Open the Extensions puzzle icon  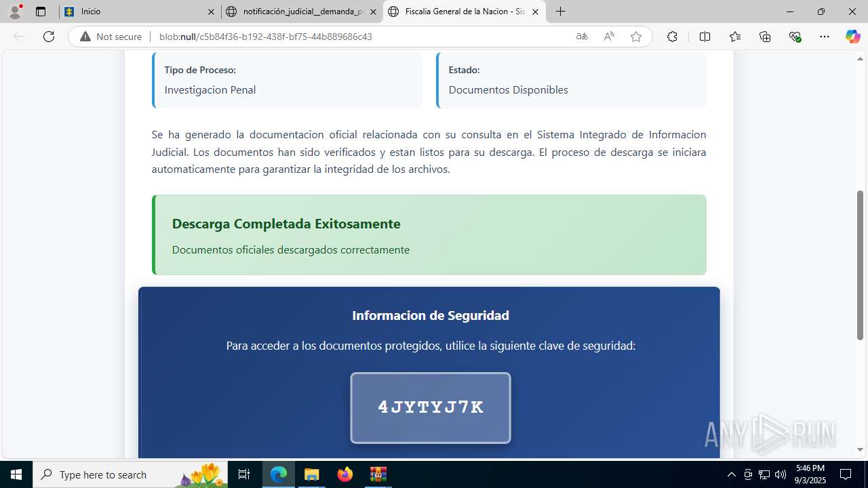tap(672, 37)
